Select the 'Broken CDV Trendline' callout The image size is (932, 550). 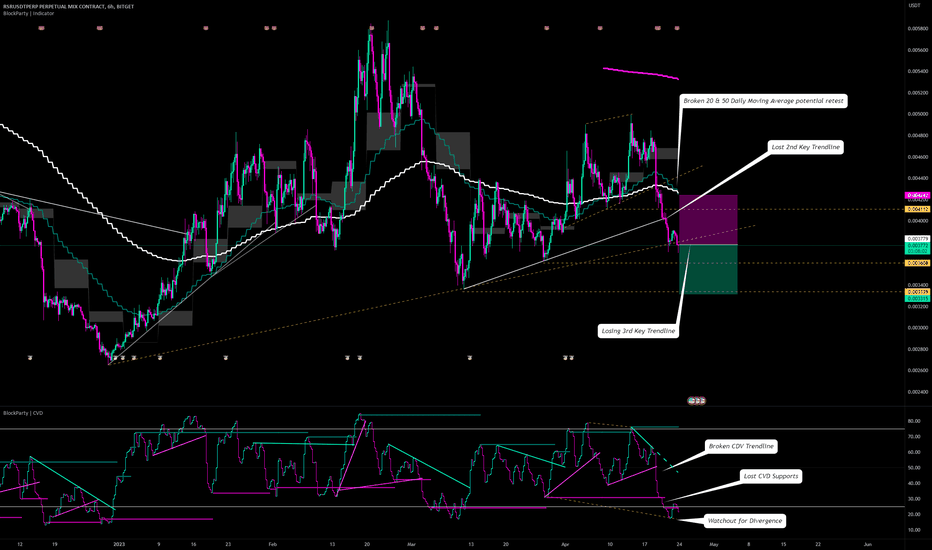(741, 446)
